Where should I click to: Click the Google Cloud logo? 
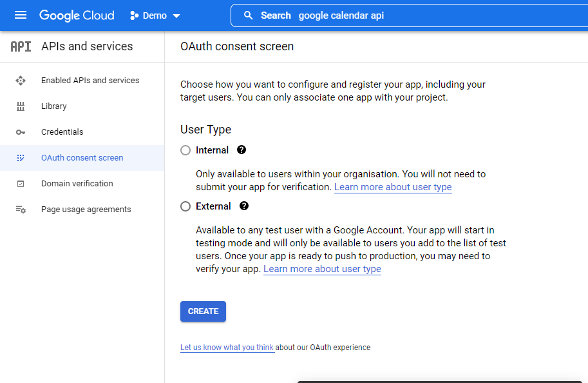(x=77, y=15)
